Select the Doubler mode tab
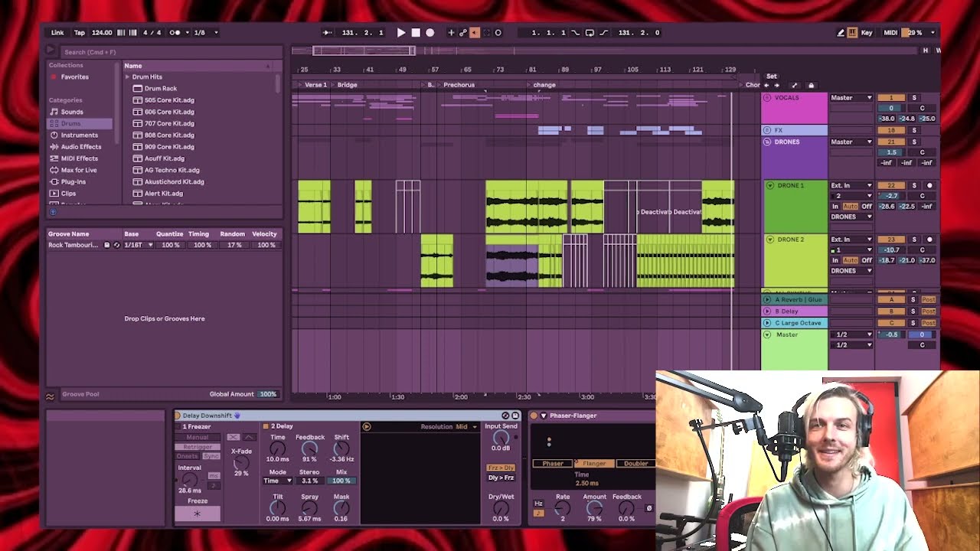 point(635,464)
